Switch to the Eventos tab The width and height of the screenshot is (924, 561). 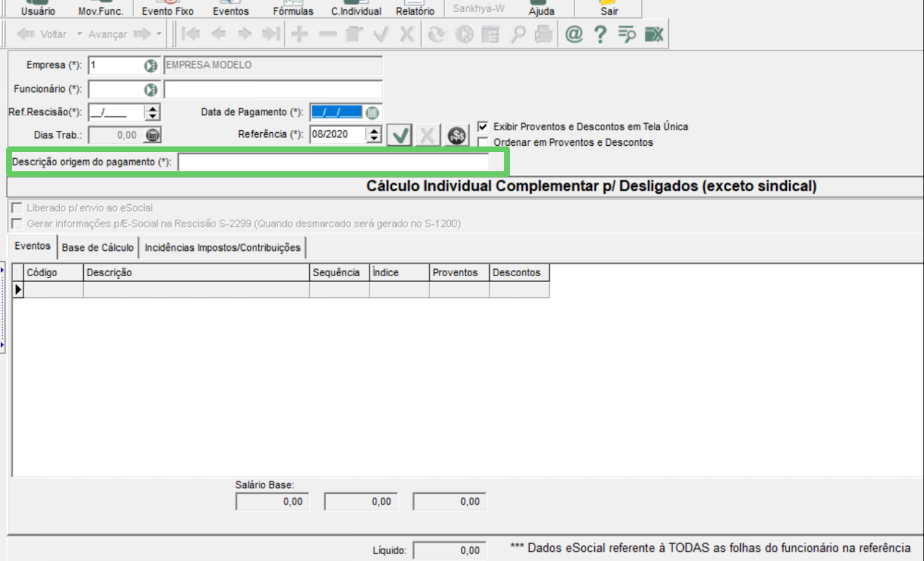point(32,246)
